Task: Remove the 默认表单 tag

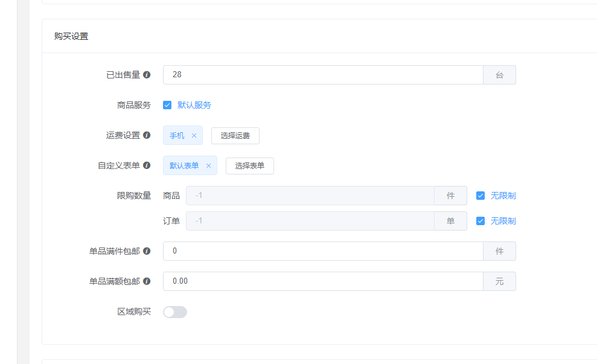Action: [x=209, y=165]
